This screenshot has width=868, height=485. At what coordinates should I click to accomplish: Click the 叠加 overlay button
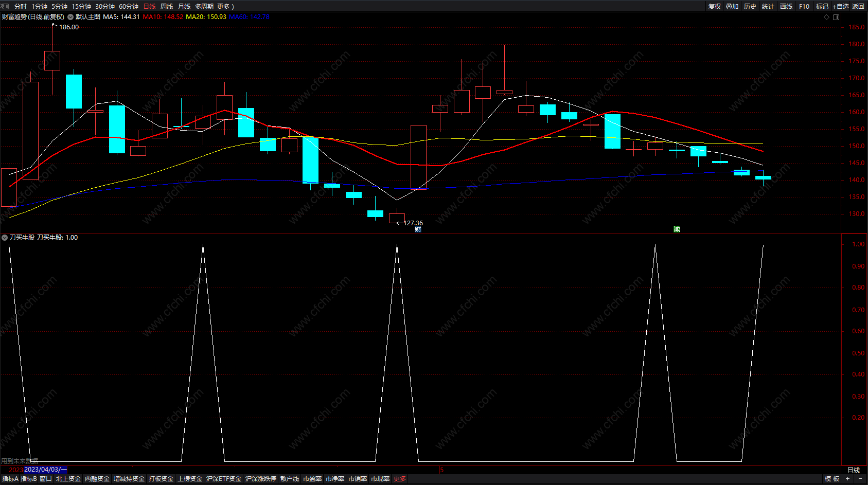coord(732,7)
